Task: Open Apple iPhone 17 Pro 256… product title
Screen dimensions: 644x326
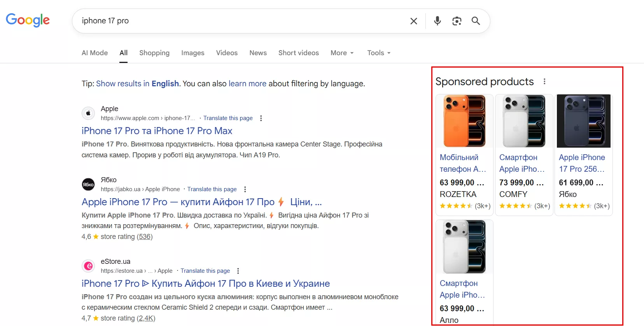Action: pyautogui.click(x=582, y=163)
